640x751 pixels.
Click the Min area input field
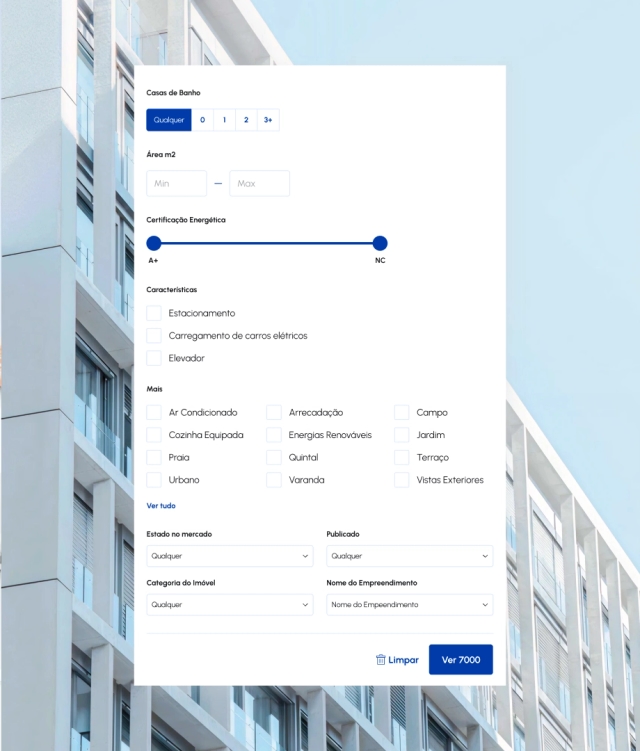coord(177,184)
